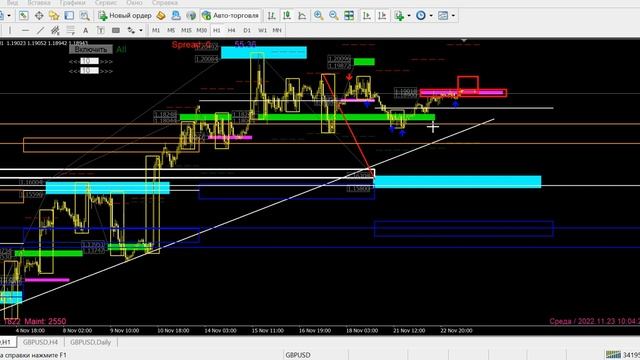Viewport: 640px width, 360px height.
Task: Switch chart to line chart mode
Action: pos(302,16)
